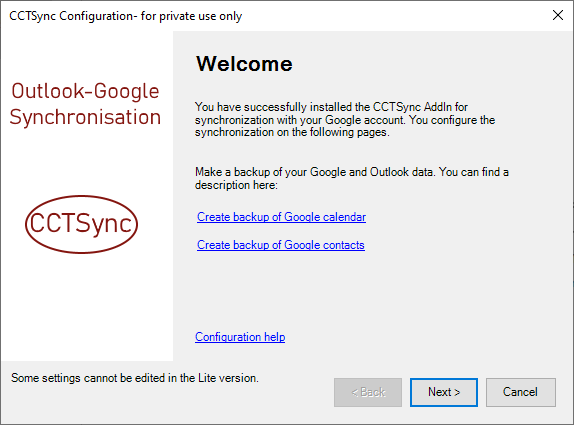Click the Welcome heading

click(244, 64)
